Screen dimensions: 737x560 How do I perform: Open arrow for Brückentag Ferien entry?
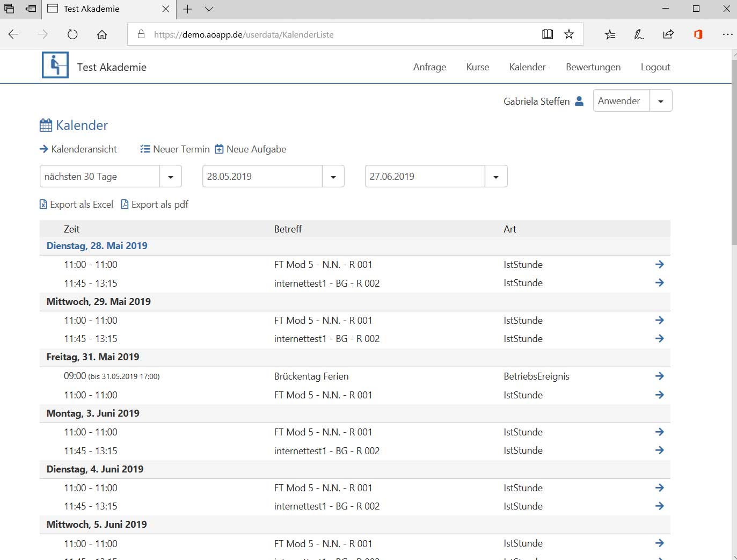click(660, 376)
